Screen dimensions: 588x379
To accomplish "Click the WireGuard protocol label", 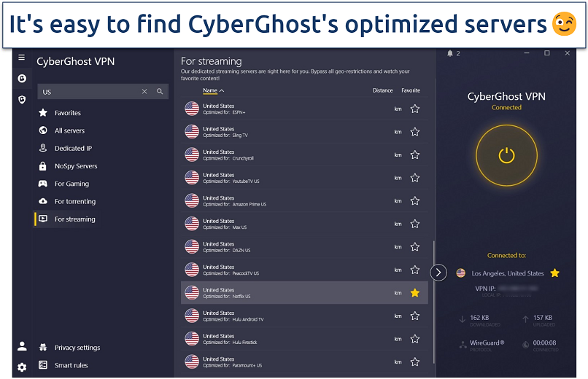I will (487, 343).
